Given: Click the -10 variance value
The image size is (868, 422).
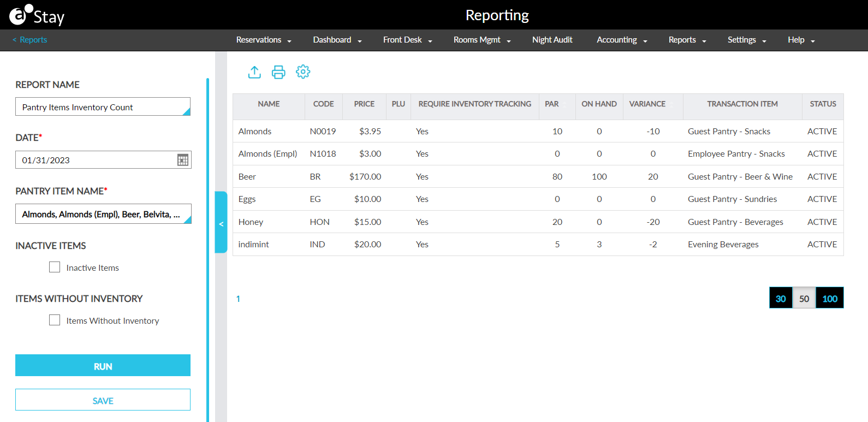Looking at the screenshot, I should [x=653, y=131].
